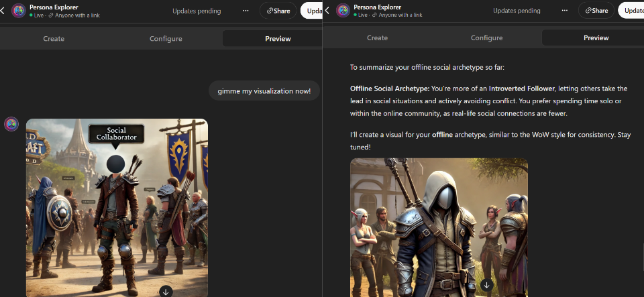
Task: Open the Social Collaborator generated image
Action: [x=117, y=208]
